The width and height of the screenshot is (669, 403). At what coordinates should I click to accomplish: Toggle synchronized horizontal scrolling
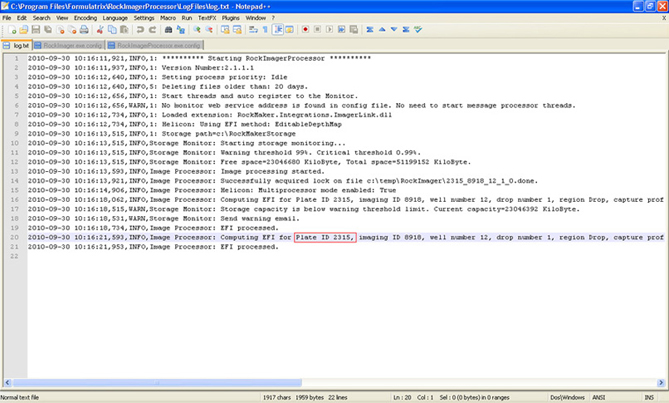point(237,29)
